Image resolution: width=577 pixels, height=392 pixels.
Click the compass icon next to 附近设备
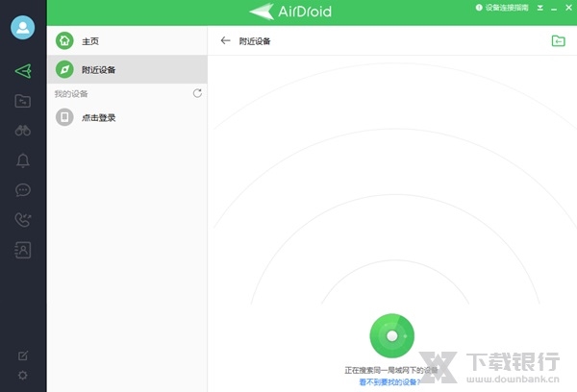pos(64,69)
